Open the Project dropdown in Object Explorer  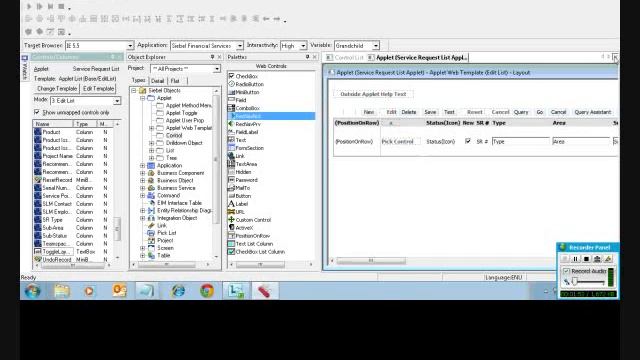click(x=217, y=69)
